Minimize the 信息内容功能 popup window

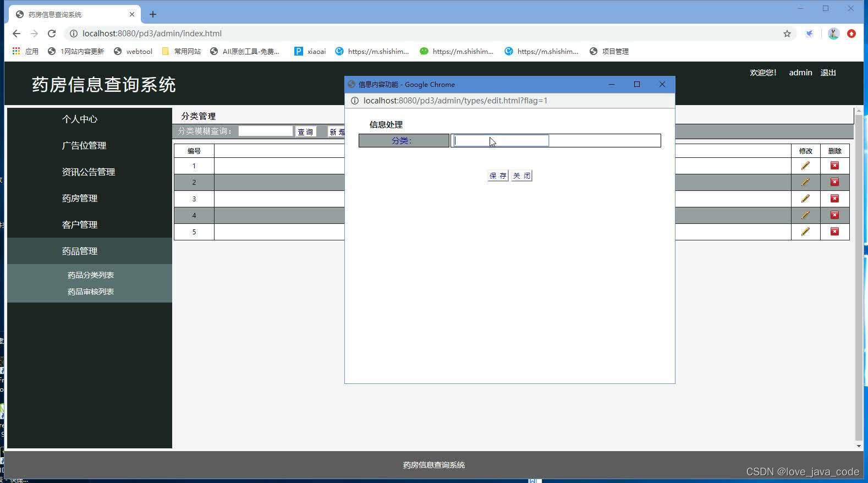(612, 84)
